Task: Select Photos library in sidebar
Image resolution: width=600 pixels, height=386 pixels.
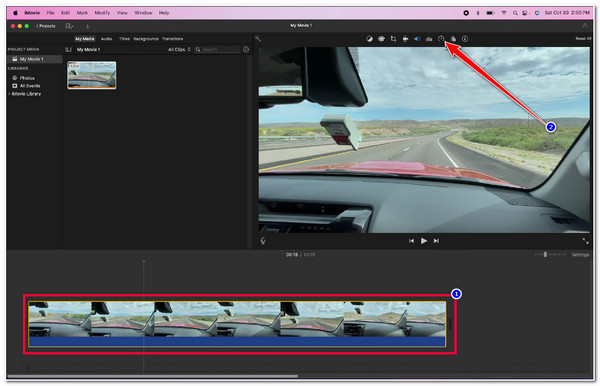Action: coord(27,78)
